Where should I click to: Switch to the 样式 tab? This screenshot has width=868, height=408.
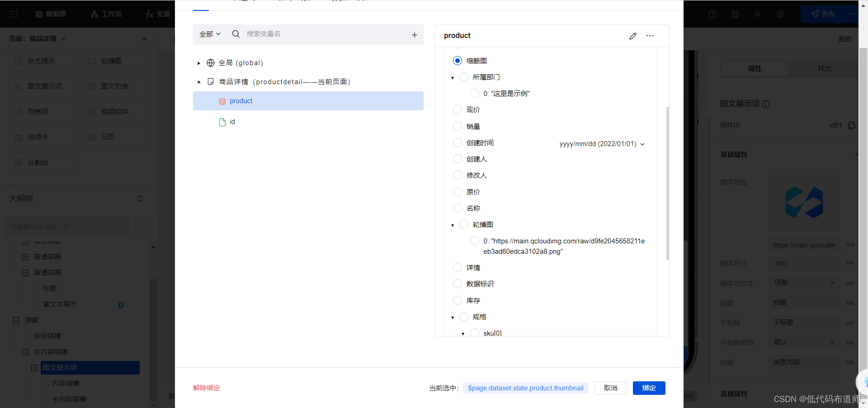824,69
